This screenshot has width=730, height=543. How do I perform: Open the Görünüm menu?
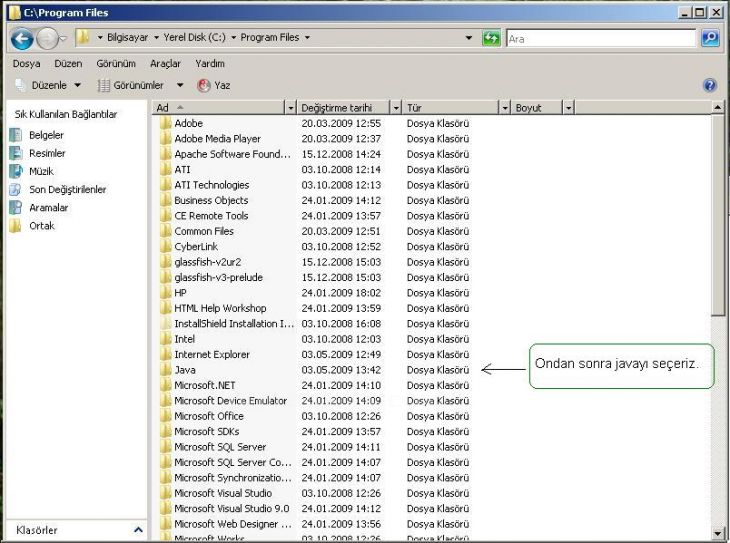pyautogui.click(x=116, y=63)
